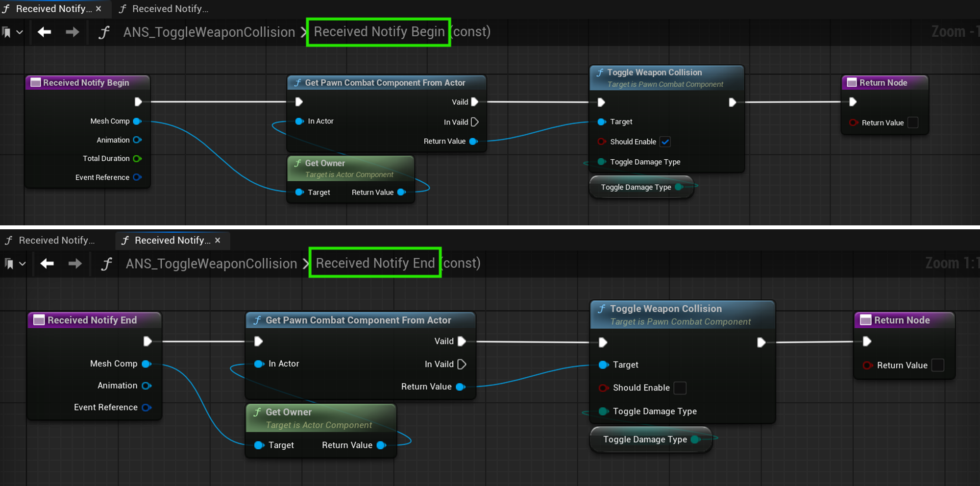Click In Actor input pin in Begin graph
The image size is (980, 486).
299,121
